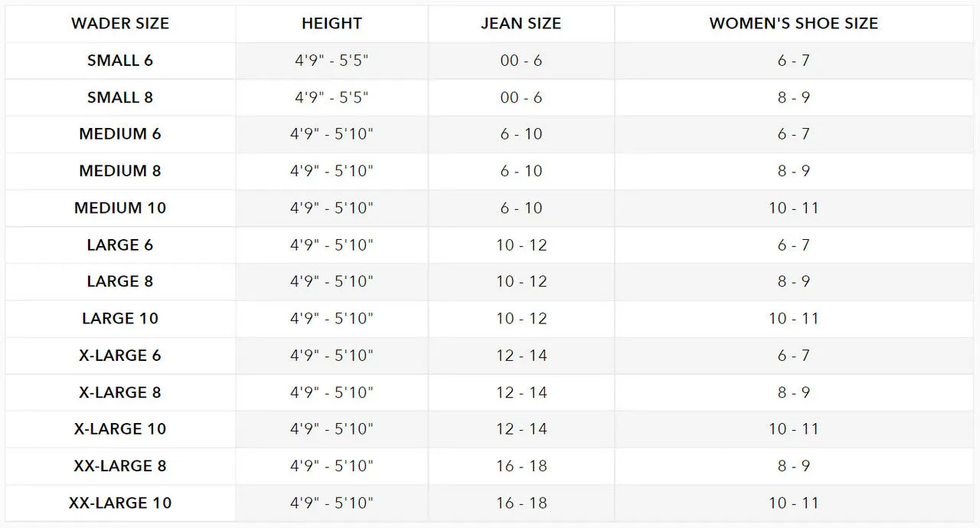Click the HEIGHT column header
The width and height of the screenshot is (980, 528).
point(332,23)
